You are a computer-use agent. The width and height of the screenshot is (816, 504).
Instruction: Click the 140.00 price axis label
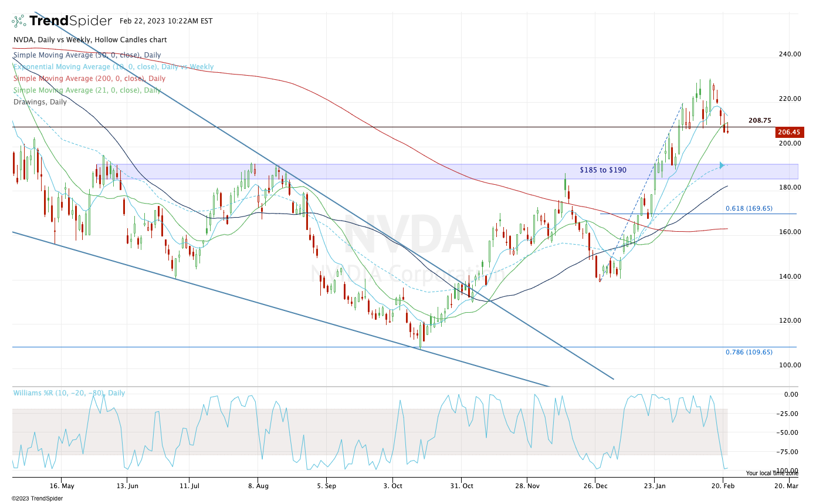789,276
